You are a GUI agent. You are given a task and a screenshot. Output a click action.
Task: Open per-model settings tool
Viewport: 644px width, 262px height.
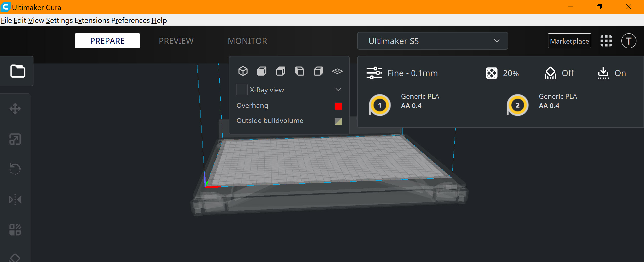tap(15, 230)
